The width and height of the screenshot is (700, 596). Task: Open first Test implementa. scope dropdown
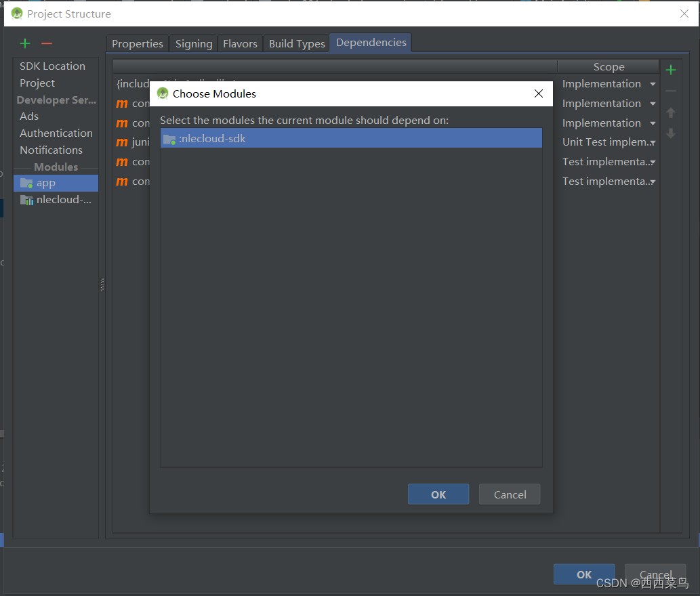653,163
